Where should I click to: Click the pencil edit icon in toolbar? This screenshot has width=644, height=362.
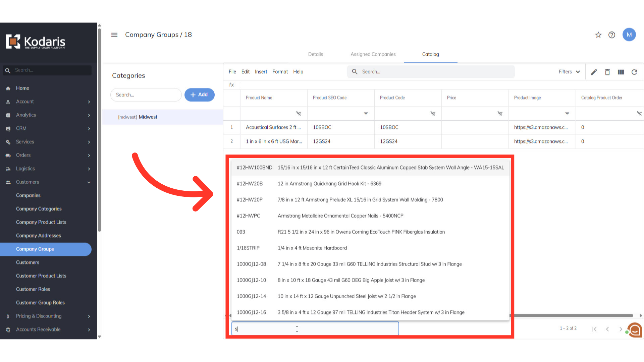point(594,72)
